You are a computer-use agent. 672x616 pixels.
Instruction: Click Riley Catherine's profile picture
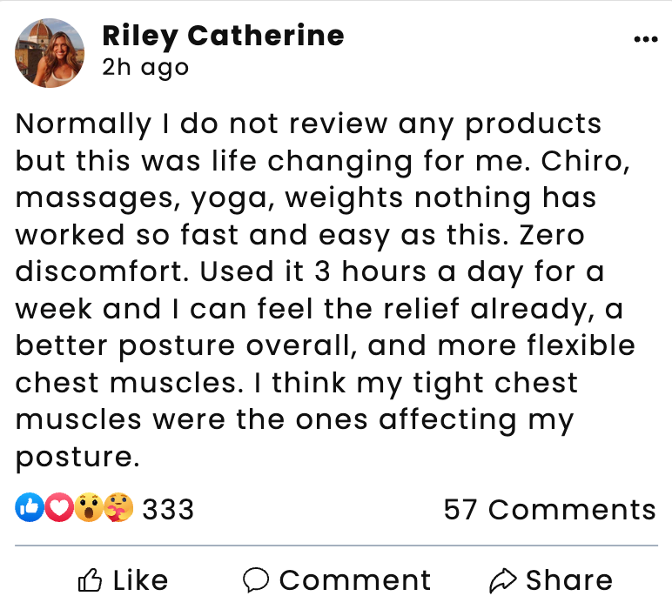[x=50, y=53]
